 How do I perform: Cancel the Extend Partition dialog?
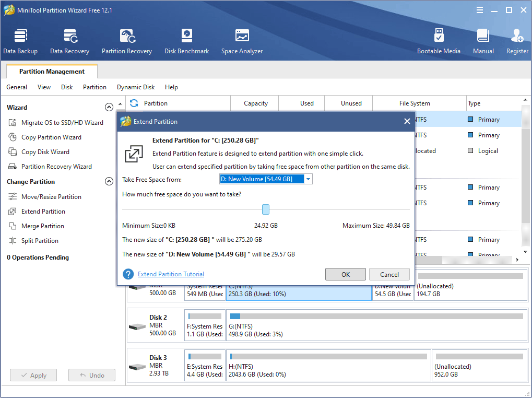click(389, 274)
